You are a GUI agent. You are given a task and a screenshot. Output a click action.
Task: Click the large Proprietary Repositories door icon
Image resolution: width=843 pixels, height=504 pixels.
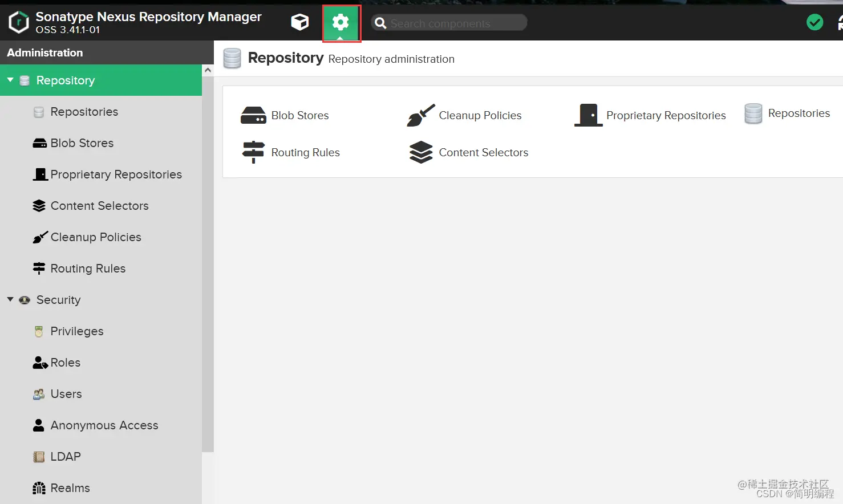(x=589, y=115)
